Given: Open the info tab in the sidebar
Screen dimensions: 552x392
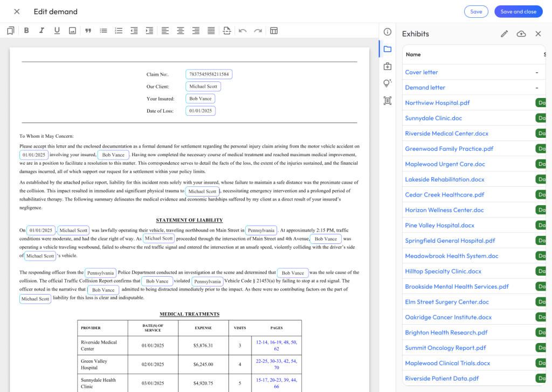Looking at the screenshot, I should click(x=387, y=32).
